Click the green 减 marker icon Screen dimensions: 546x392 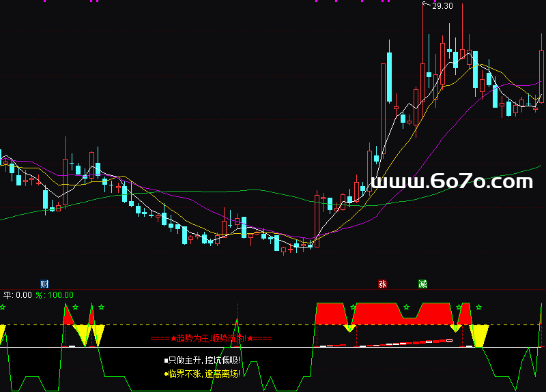(423, 284)
